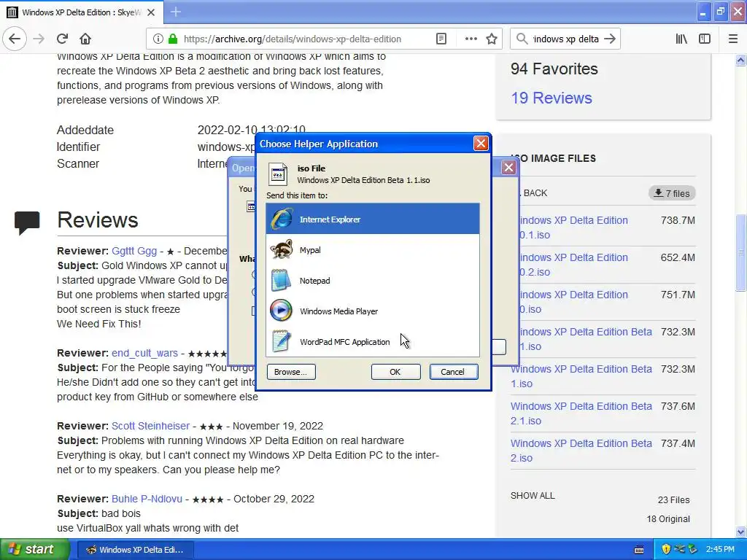This screenshot has height=560, width=747.
Task: Click the 23 Files count text
Action: [x=673, y=500]
